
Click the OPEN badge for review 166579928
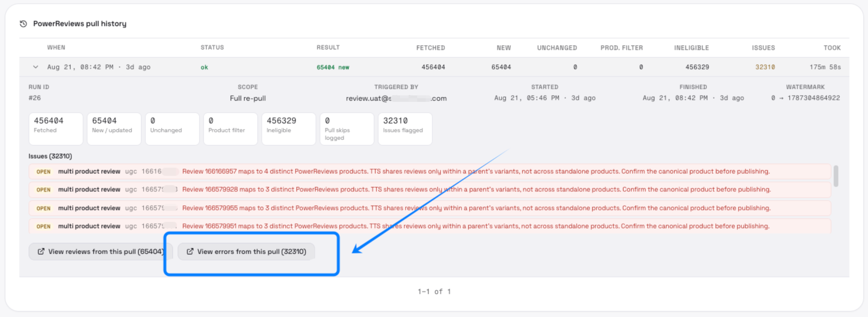(x=43, y=190)
